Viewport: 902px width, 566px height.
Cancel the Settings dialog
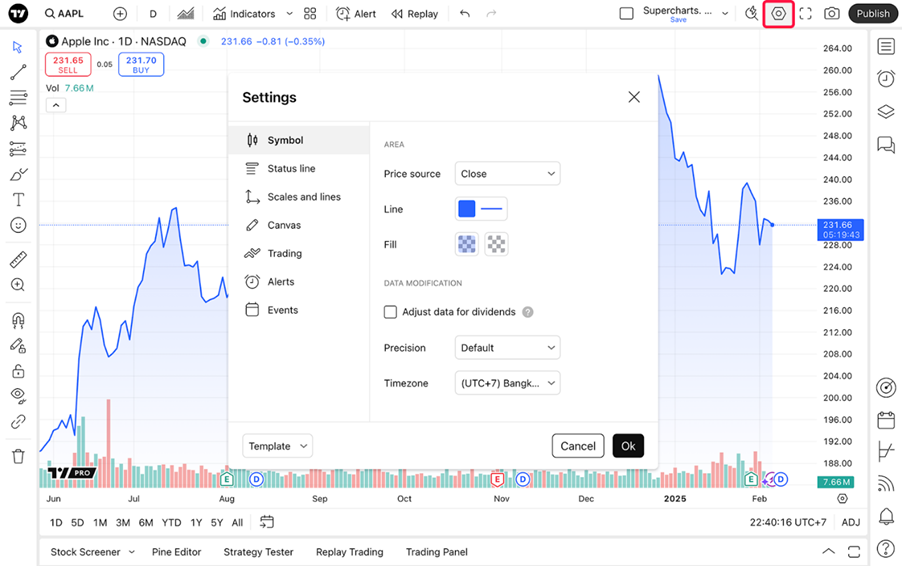click(578, 446)
